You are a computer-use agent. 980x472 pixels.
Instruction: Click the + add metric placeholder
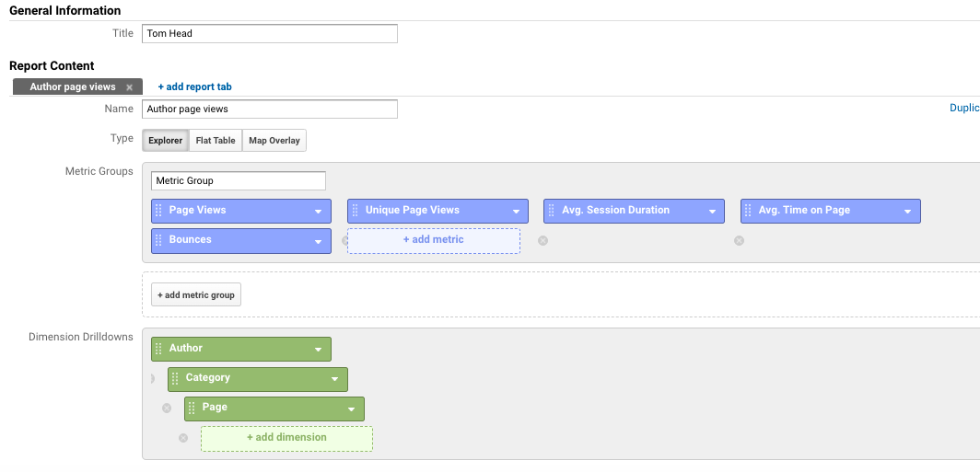click(x=434, y=240)
